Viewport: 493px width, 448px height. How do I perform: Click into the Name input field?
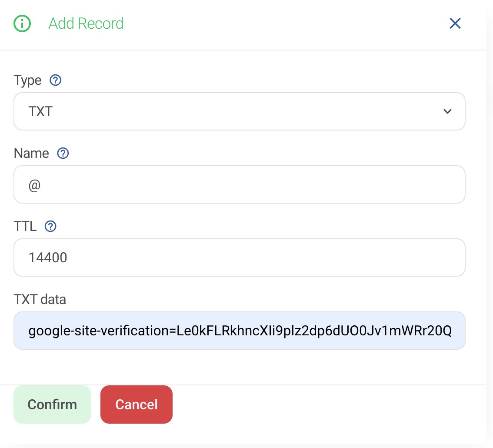[239, 184]
